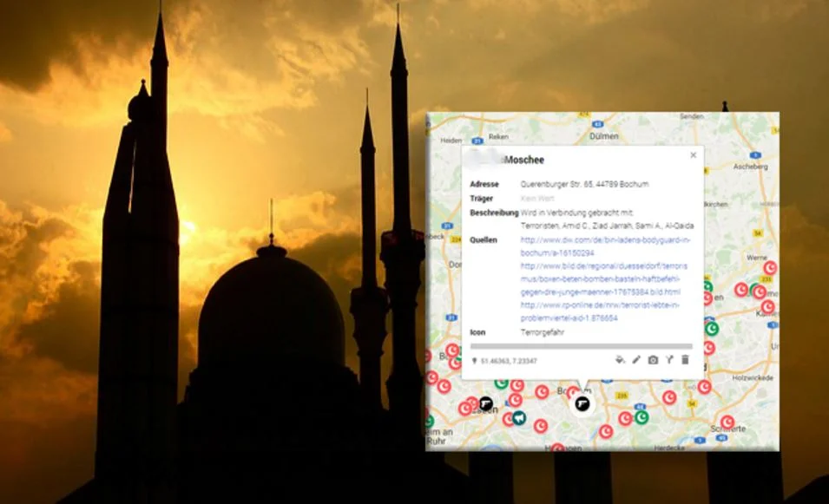Delete feature with the trash icon

[685, 360]
